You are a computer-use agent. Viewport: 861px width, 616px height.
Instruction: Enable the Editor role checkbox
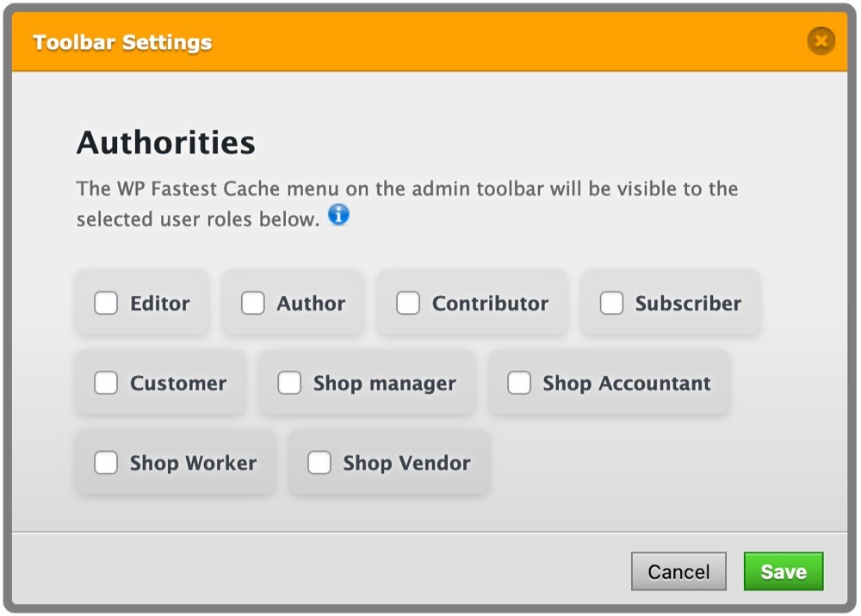[x=106, y=304]
